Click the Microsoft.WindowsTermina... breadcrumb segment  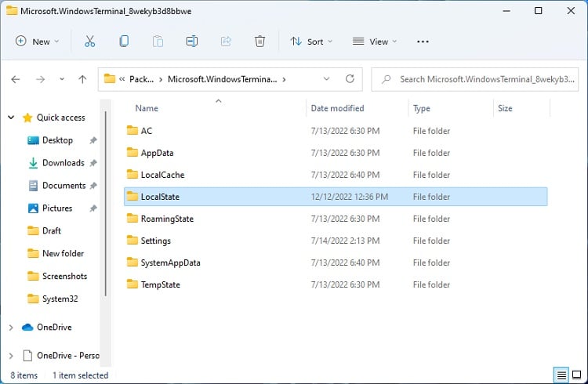point(223,79)
